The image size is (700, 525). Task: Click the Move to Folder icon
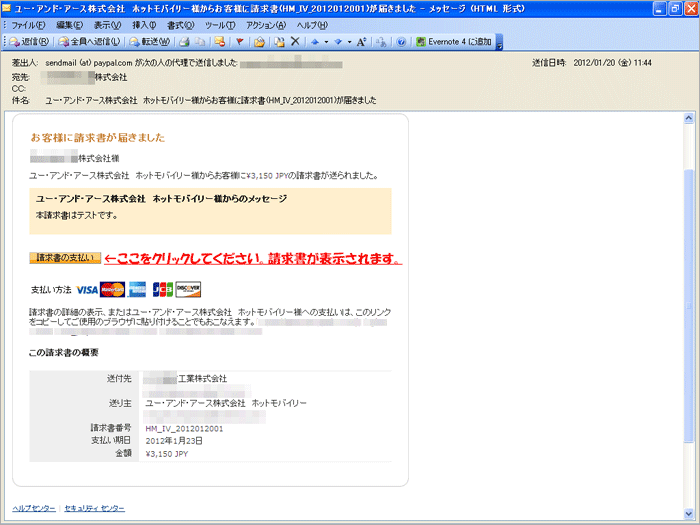[x=259, y=42]
